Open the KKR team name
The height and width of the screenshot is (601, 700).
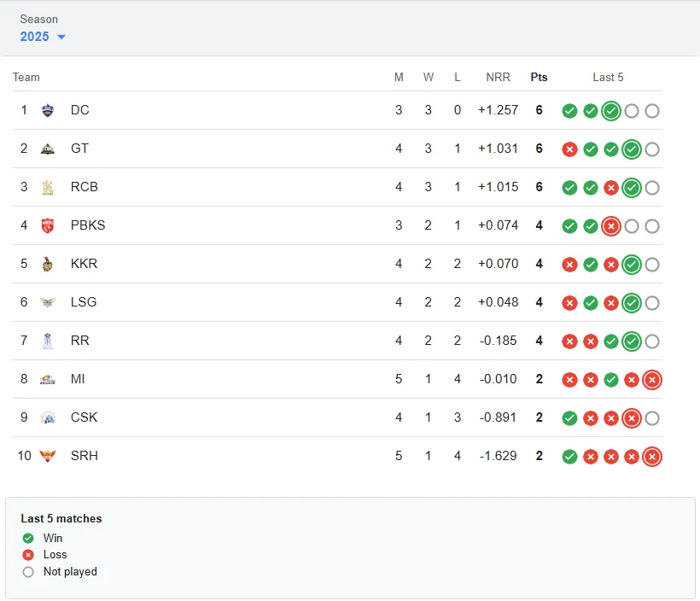click(84, 264)
